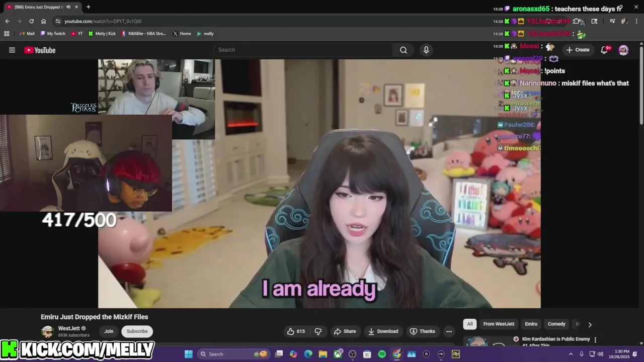Join the WestJett channel
This screenshot has width=644, height=362.
[109, 331]
